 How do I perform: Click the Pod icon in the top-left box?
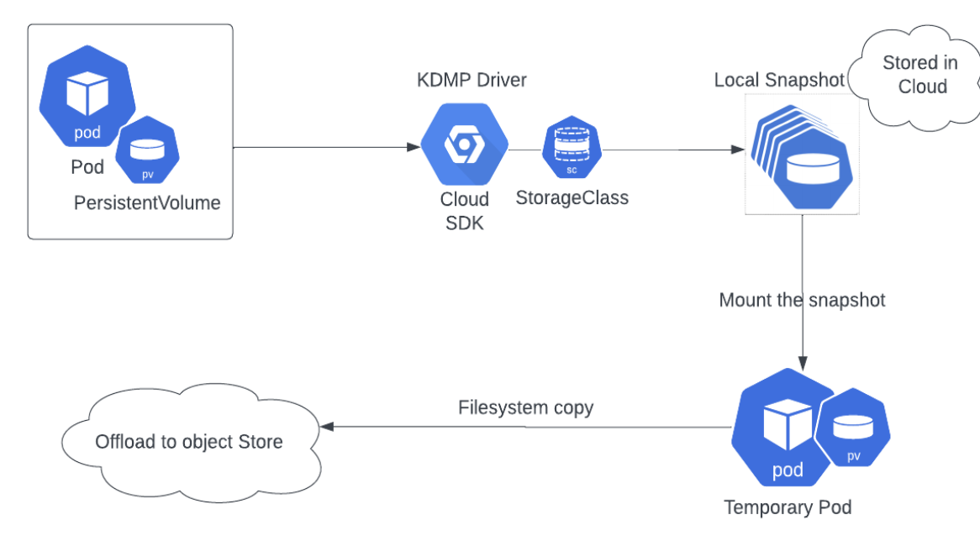tap(87, 94)
